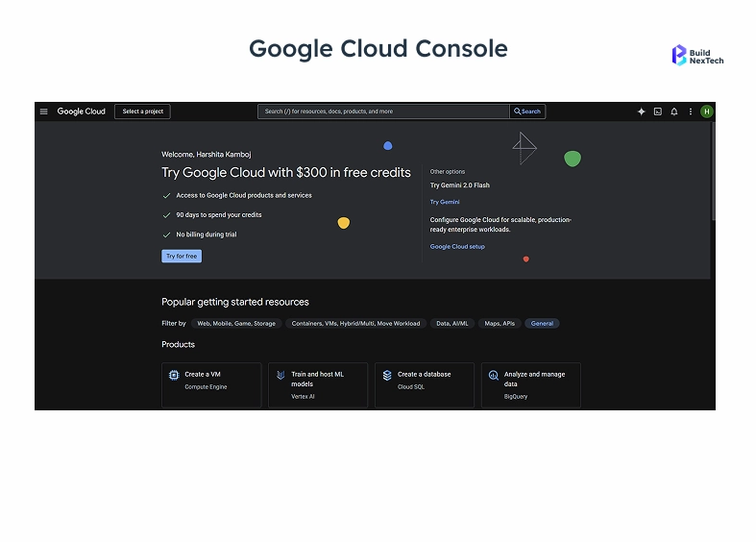Click the 90 days to spend your credits text
The width and height of the screenshot is (756, 542).
pos(219,215)
